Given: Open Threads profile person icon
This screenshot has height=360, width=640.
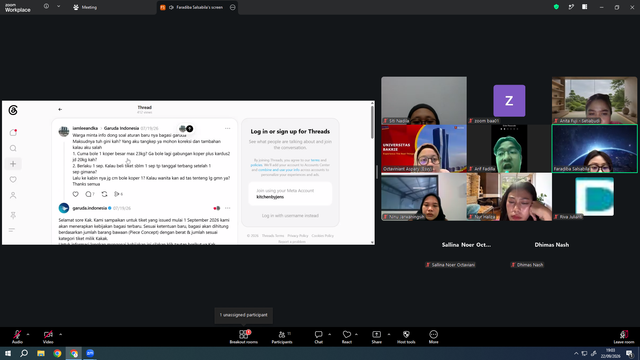Looking at the screenshot, I should pos(13,196).
